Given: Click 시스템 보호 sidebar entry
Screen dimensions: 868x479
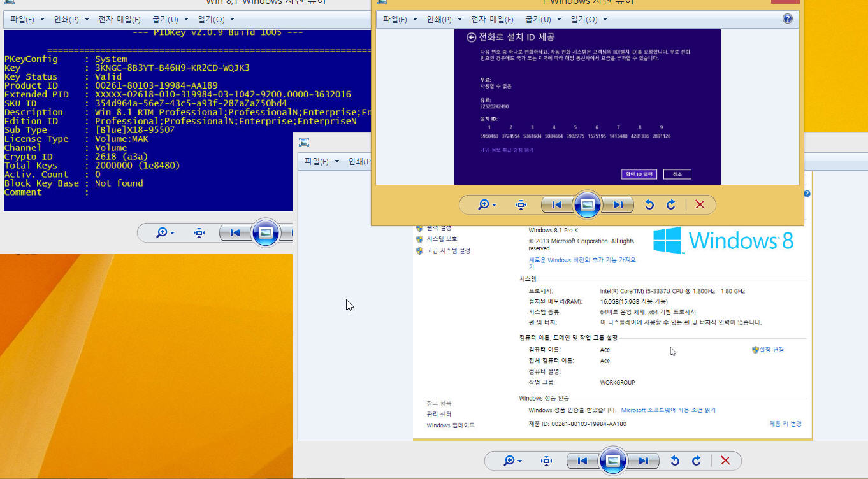Looking at the screenshot, I should [x=442, y=239].
